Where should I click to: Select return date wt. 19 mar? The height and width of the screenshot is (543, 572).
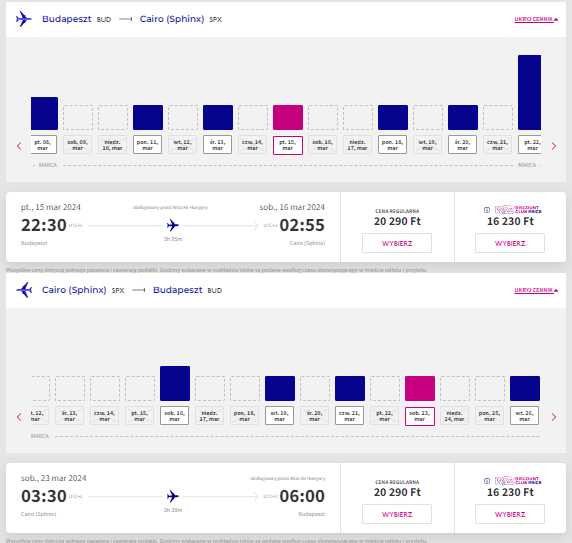point(279,416)
